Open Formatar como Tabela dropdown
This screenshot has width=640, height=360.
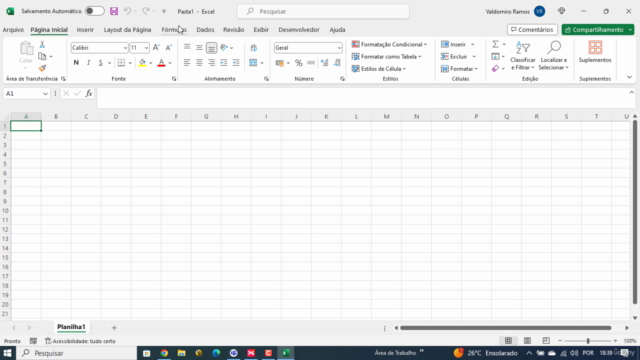click(x=387, y=56)
